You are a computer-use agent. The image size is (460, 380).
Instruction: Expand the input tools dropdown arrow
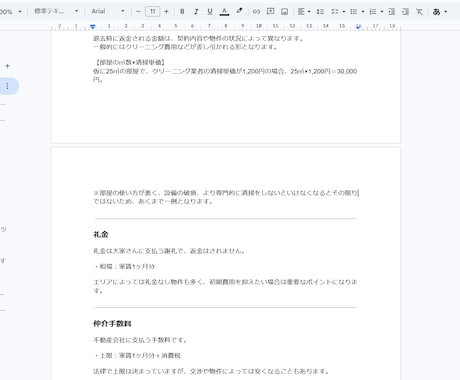445,12
